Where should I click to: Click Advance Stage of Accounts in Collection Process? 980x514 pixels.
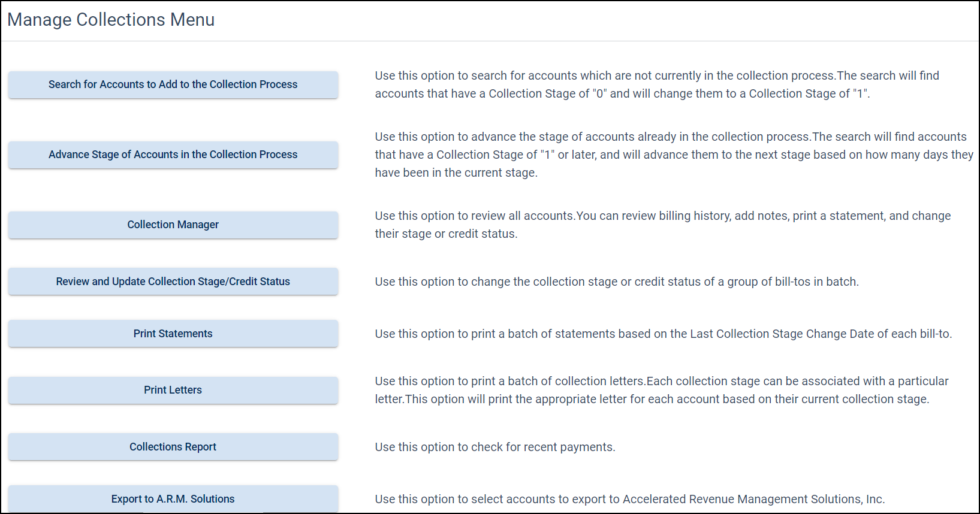pyautogui.click(x=173, y=155)
